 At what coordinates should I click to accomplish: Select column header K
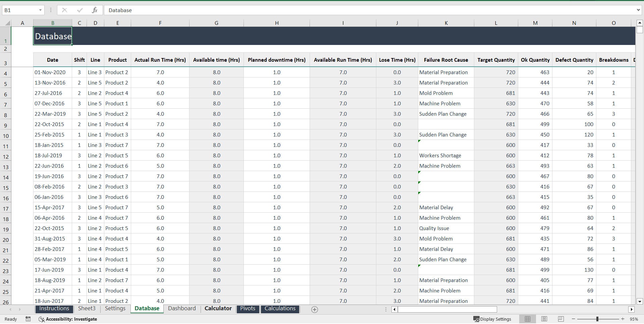tap(446, 23)
